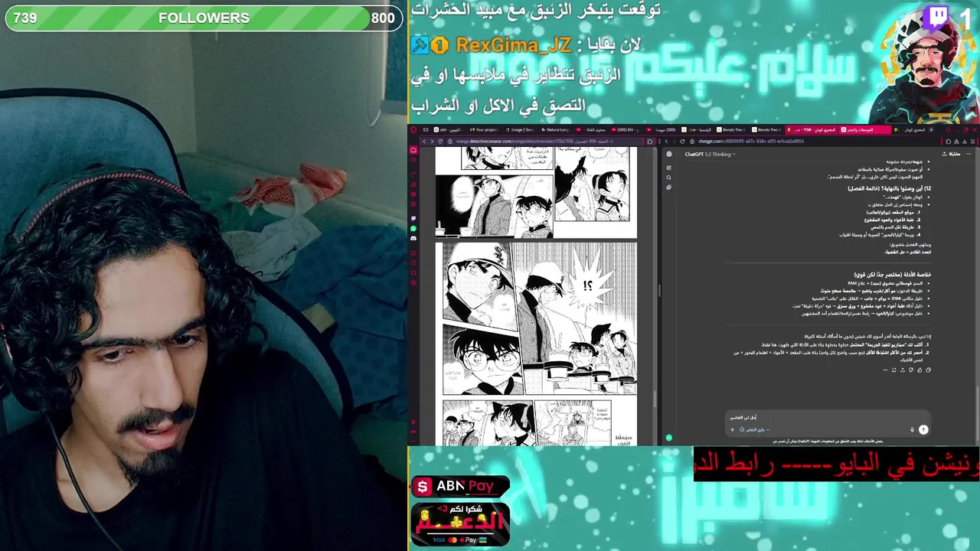This screenshot has width=980, height=551.
Task: Open search chats in ChatGPT sidebar
Action: pos(668,178)
